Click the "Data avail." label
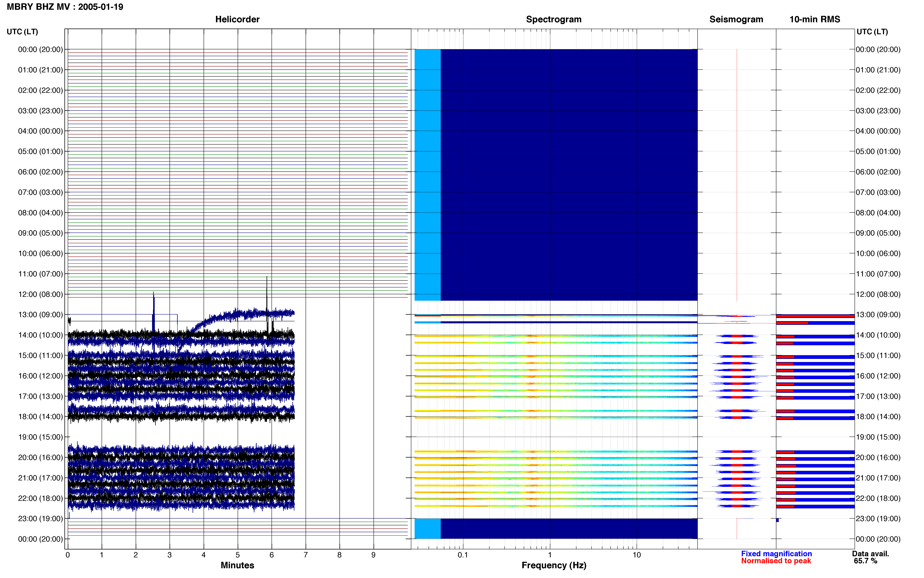The height and width of the screenshot is (578, 924). point(870,554)
